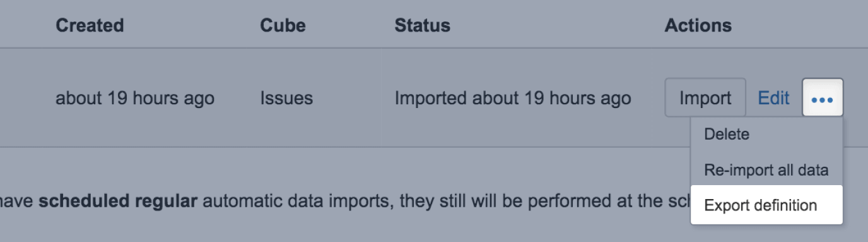Click the Actions column header
Image resolution: width=868 pixels, height=242 pixels.
click(698, 26)
